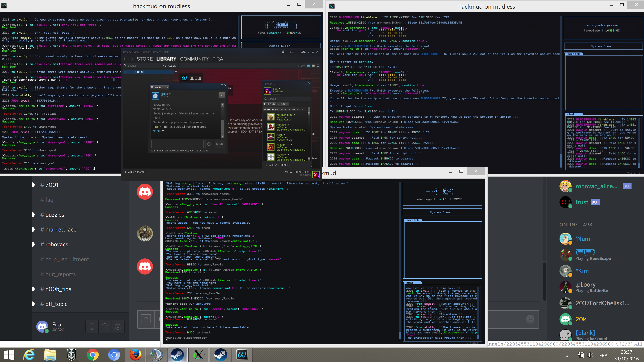
Task: Open Firefox from the taskbar
Action: point(135,355)
